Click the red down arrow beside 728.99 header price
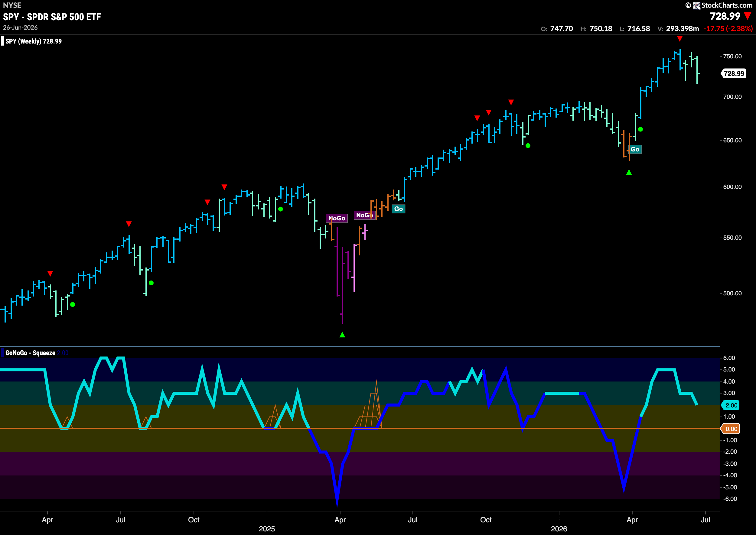Image resolution: width=756 pixels, height=535 pixels. click(748, 16)
